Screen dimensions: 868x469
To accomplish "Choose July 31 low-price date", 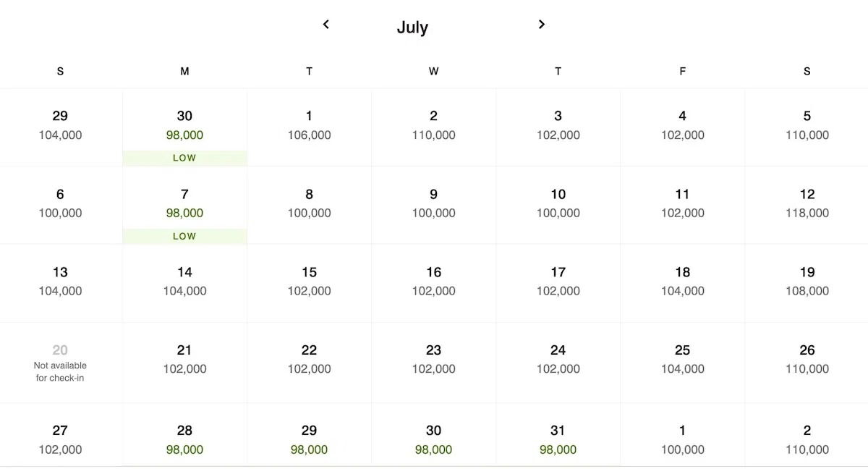I will [x=558, y=439].
